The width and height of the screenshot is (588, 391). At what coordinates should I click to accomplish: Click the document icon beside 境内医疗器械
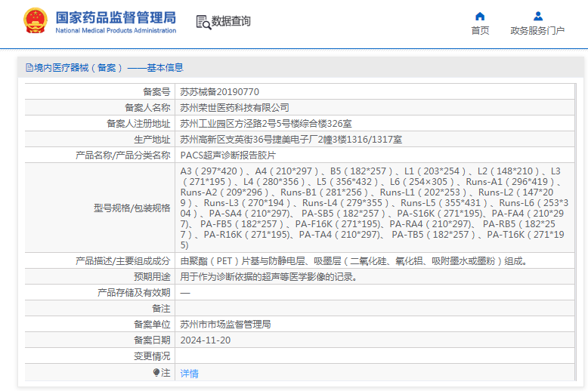[x=29, y=67]
